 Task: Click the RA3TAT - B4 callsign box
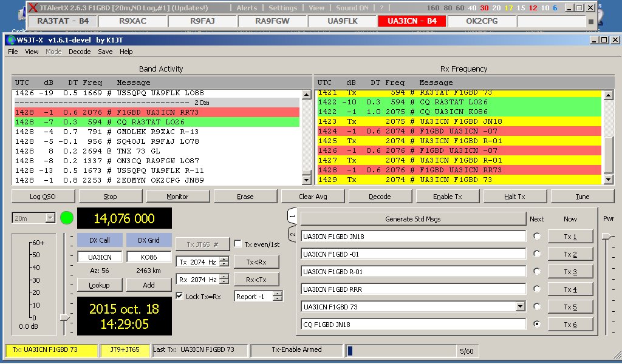[63, 21]
